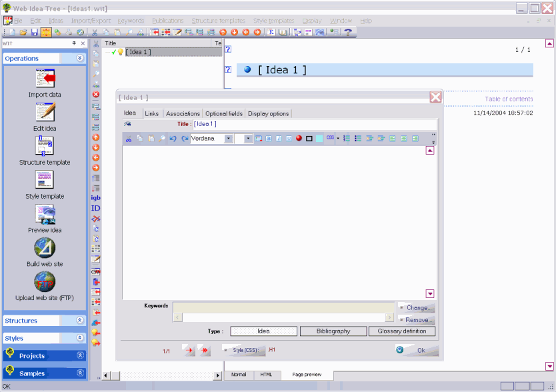Click the scissors cut icon in idea editor
This screenshot has height=392, width=556.
[x=129, y=139]
